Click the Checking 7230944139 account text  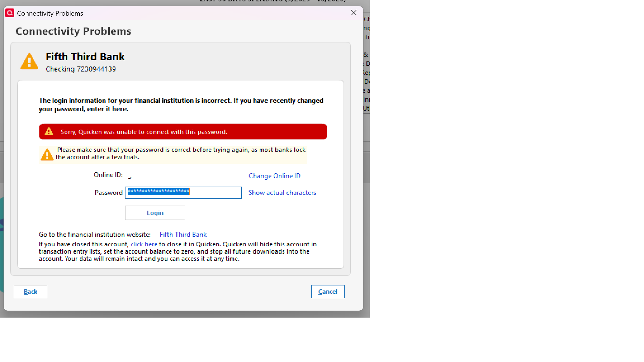tap(81, 69)
